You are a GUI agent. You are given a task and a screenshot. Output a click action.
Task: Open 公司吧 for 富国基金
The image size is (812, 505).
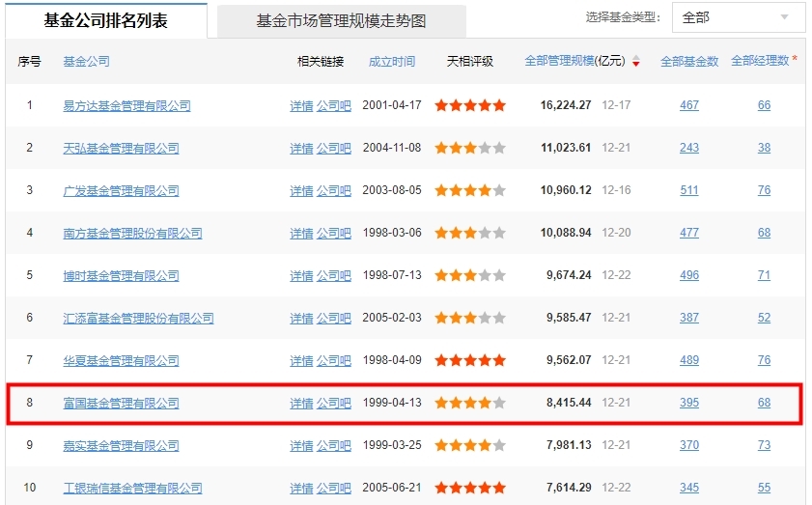tap(334, 403)
